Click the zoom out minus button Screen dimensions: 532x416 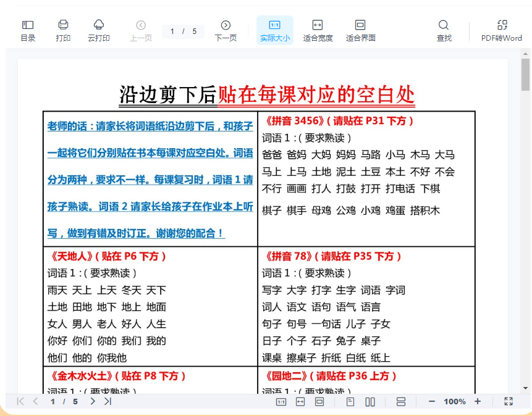[432, 401]
